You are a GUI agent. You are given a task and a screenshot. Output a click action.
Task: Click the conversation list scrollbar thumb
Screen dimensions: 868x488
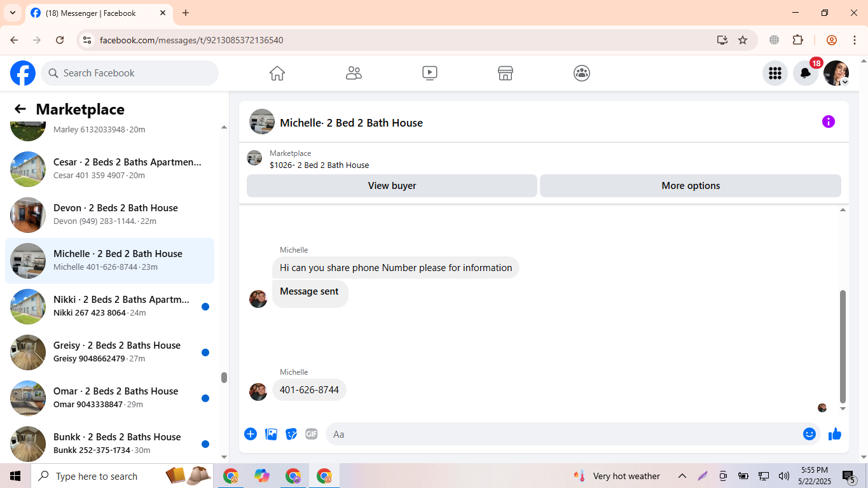click(224, 377)
